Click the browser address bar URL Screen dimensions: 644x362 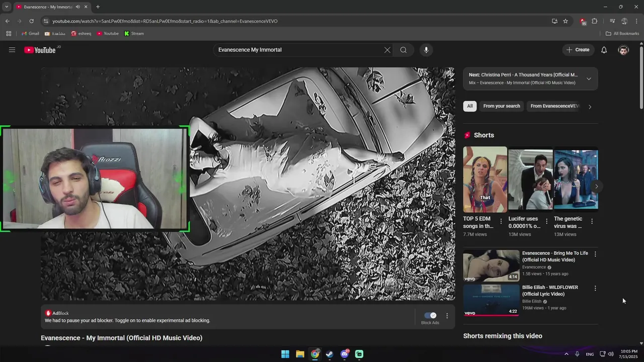pos(165,21)
